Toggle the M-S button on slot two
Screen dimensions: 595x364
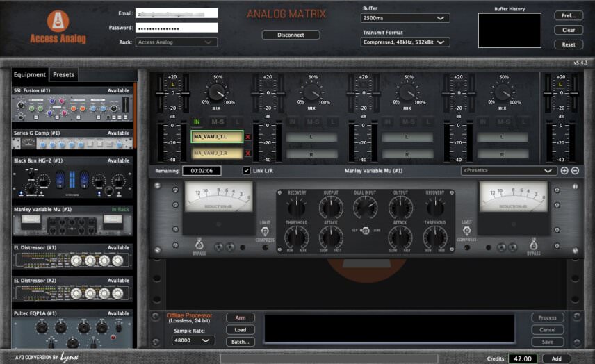click(x=313, y=122)
